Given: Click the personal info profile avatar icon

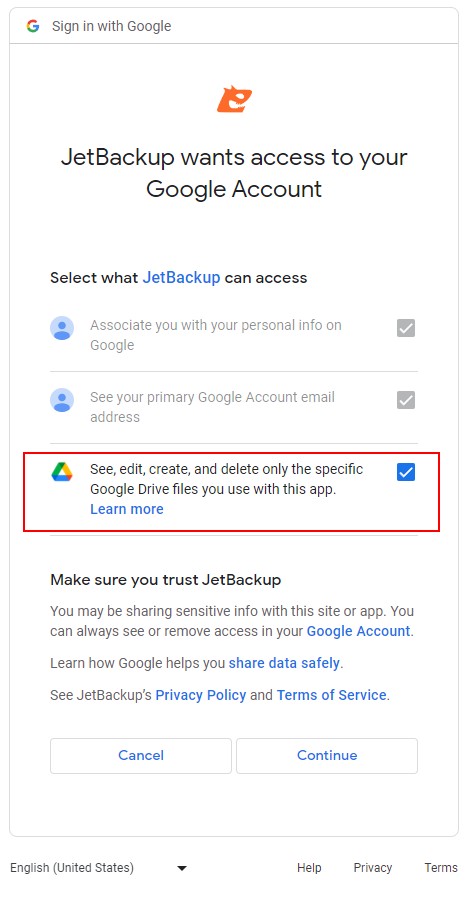Looking at the screenshot, I should [62, 328].
